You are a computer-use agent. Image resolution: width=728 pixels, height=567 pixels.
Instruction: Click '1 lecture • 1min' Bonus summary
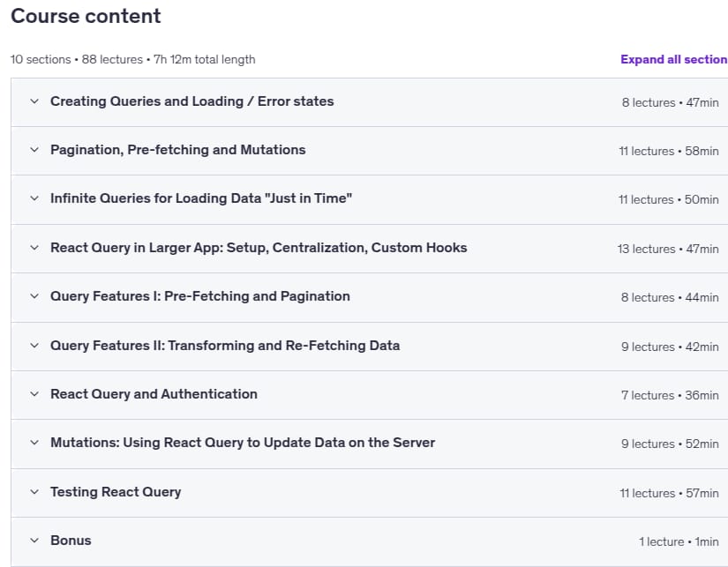click(x=679, y=542)
